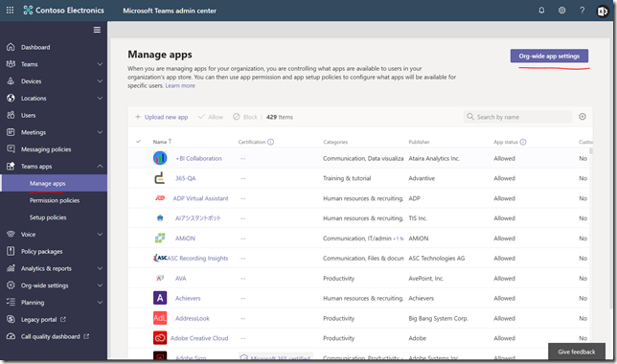Click the Adobe Creative Cloud app icon
Screen dimensions: 617x364
coord(160,337)
